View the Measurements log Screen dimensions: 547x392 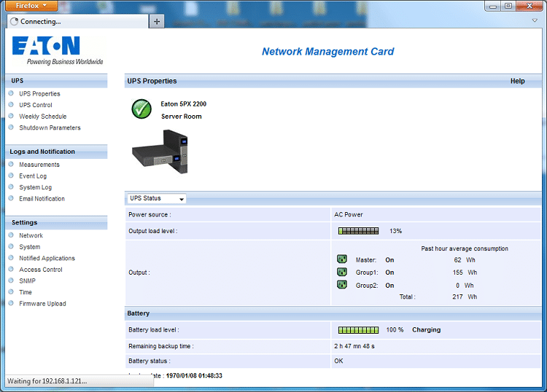39,165
